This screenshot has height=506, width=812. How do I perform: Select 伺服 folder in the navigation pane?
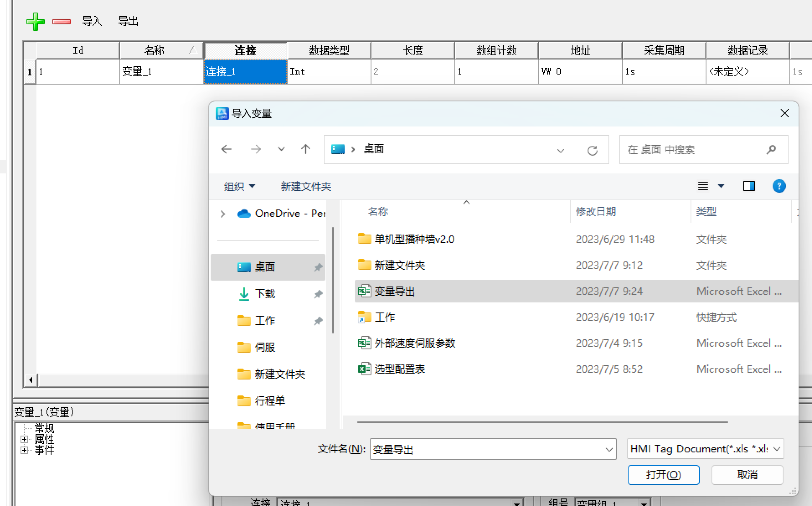click(268, 347)
